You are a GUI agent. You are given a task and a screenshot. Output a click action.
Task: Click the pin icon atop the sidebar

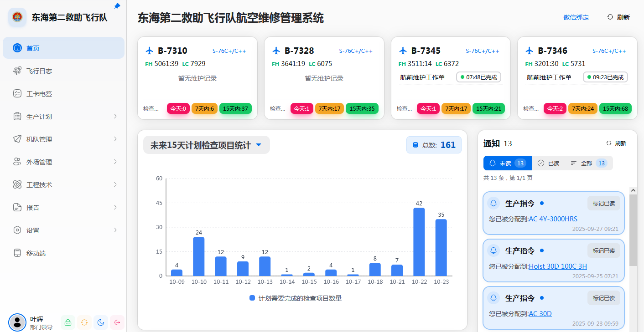pyautogui.click(x=117, y=6)
